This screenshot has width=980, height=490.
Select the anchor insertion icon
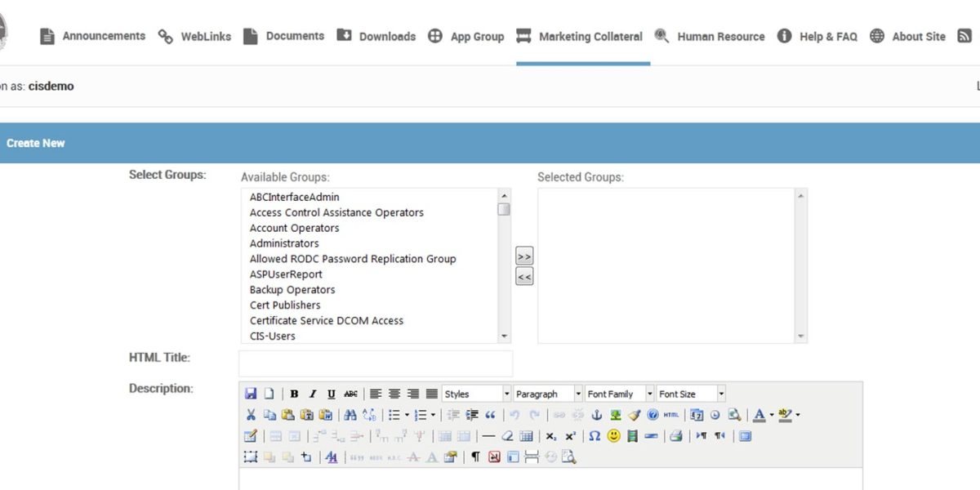(596, 415)
